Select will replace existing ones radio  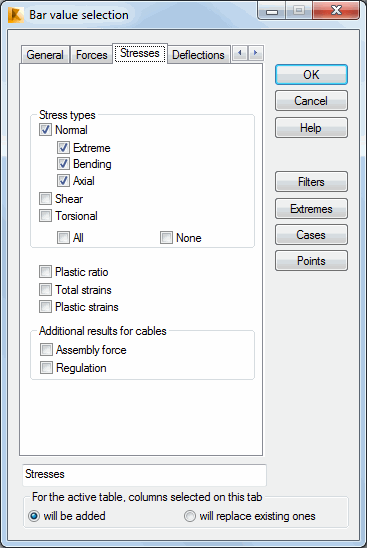[x=190, y=516]
